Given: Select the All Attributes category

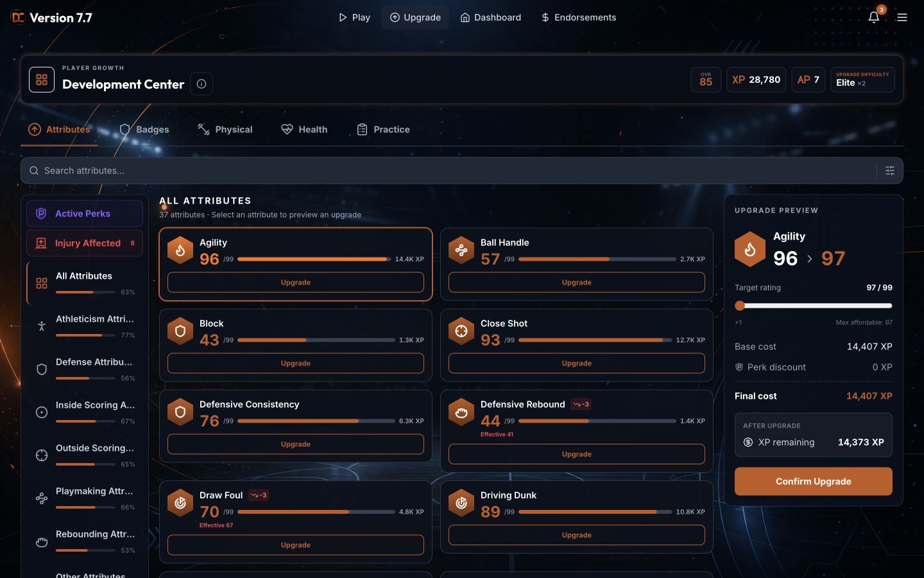Looking at the screenshot, I should [x=85, y=283].
